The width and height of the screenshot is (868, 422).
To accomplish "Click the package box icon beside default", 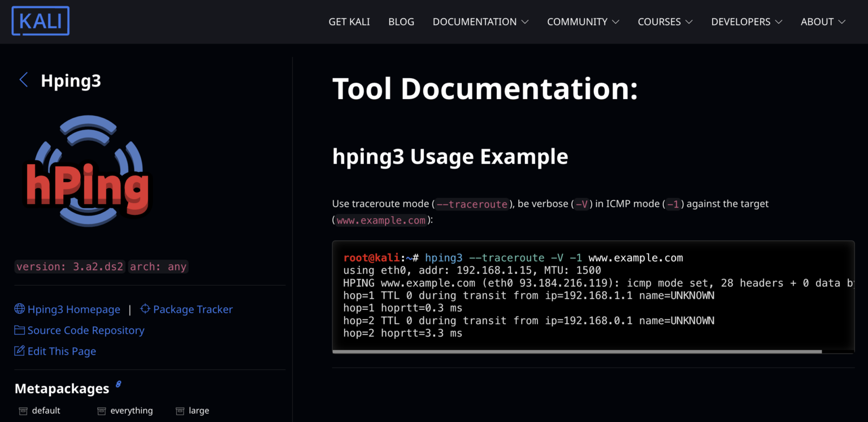I will coord(23,410).
